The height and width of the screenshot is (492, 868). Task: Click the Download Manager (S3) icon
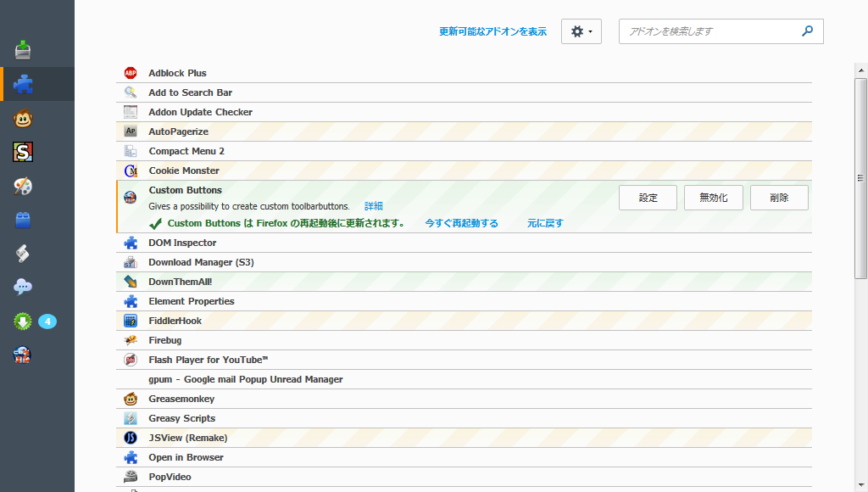tap(131, 262)
